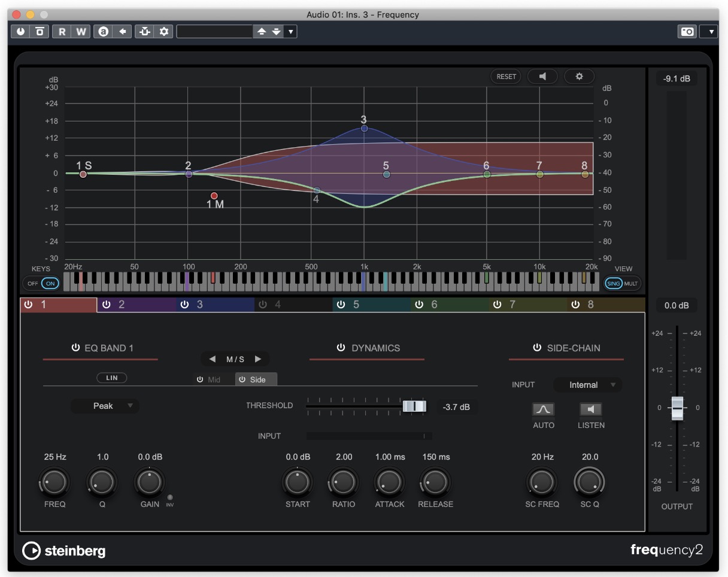The width and height of the screenshot is (728, 577).
Task: Turn keyboard KEYS display ON
Action: pos(51,283)
